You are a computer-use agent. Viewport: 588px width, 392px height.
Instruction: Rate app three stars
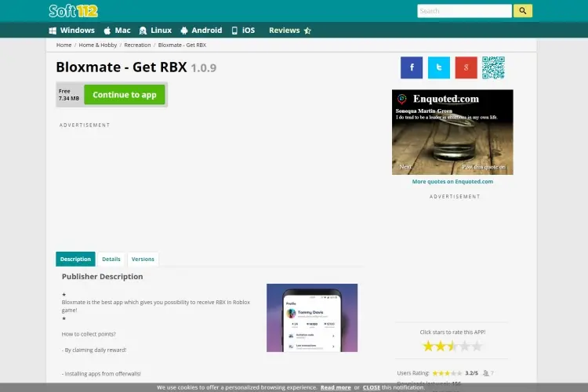point(452,346)
